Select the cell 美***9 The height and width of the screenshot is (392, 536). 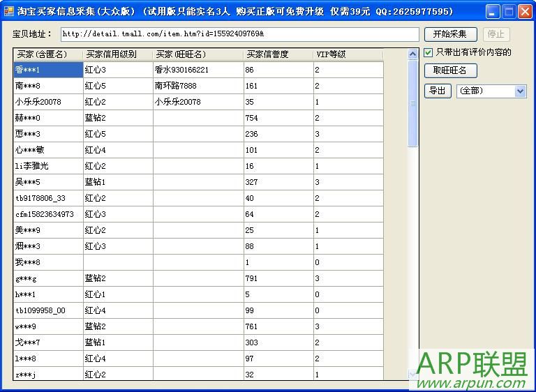point(48,230)
